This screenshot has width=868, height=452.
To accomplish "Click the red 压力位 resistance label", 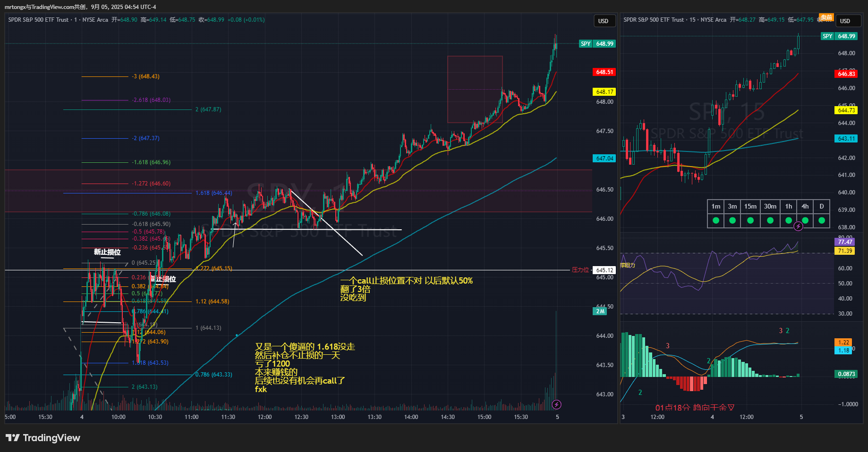I will pyautogui.click(x=580, y=270).
